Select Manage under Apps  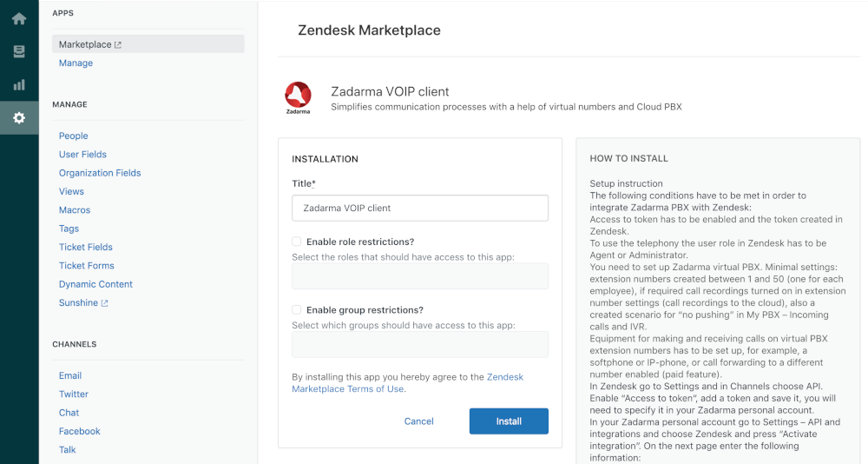pyautogui.click(x=76, y=63)
